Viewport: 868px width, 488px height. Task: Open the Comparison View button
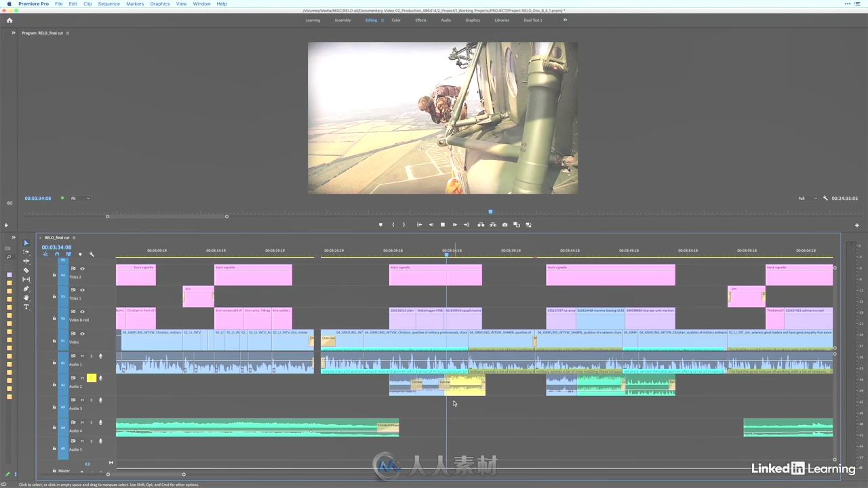(516, 224)
